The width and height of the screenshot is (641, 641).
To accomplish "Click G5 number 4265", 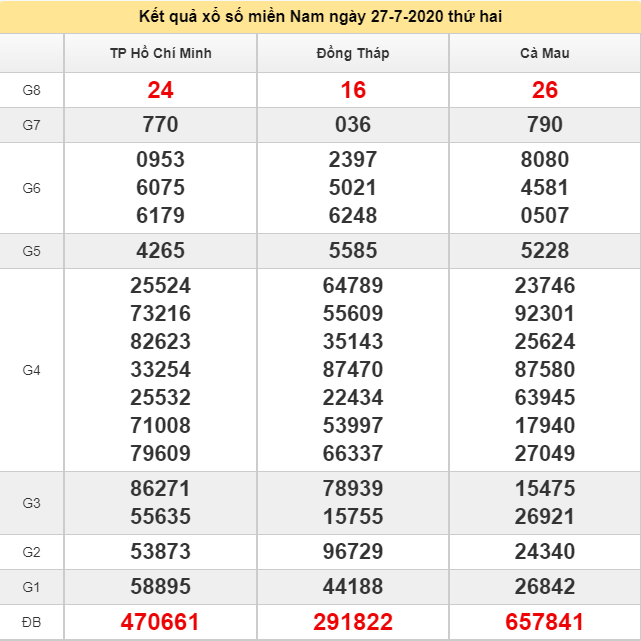I will (x=160, y=250).
